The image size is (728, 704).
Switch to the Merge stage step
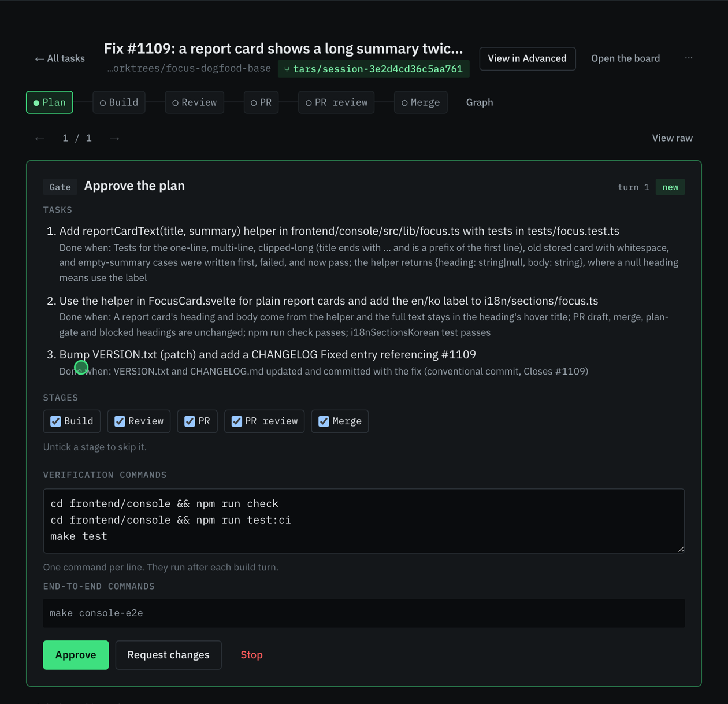tap(421, 102)
